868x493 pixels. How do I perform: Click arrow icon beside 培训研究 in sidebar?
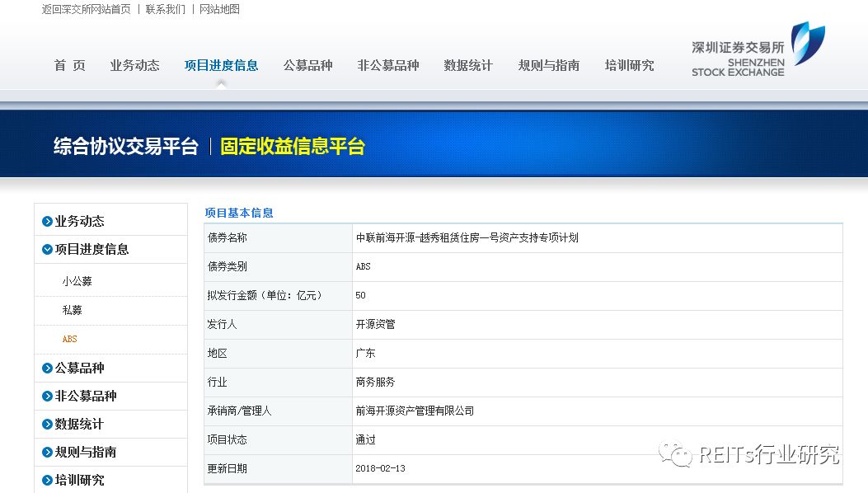[47, 480]
